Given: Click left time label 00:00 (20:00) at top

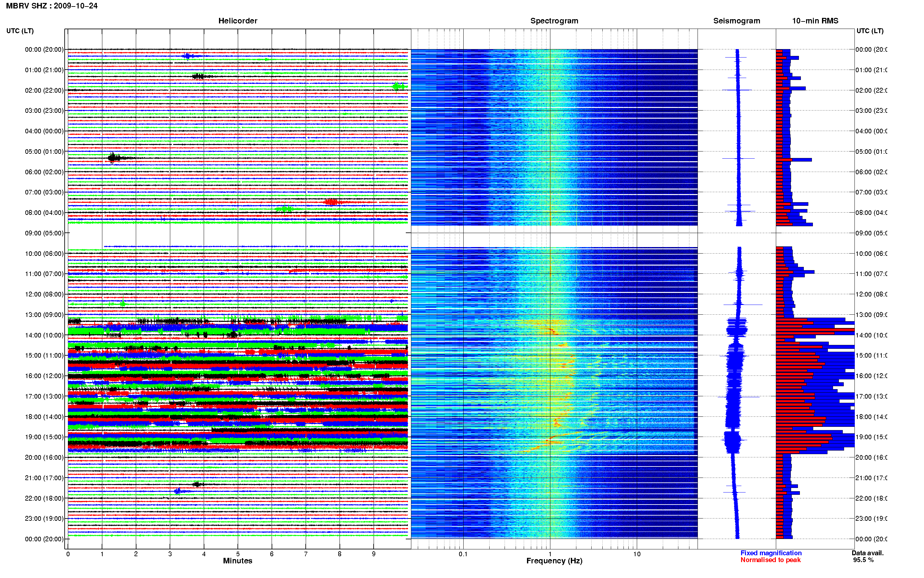Looking at the screenshot, I should click(x=44, y=49).
